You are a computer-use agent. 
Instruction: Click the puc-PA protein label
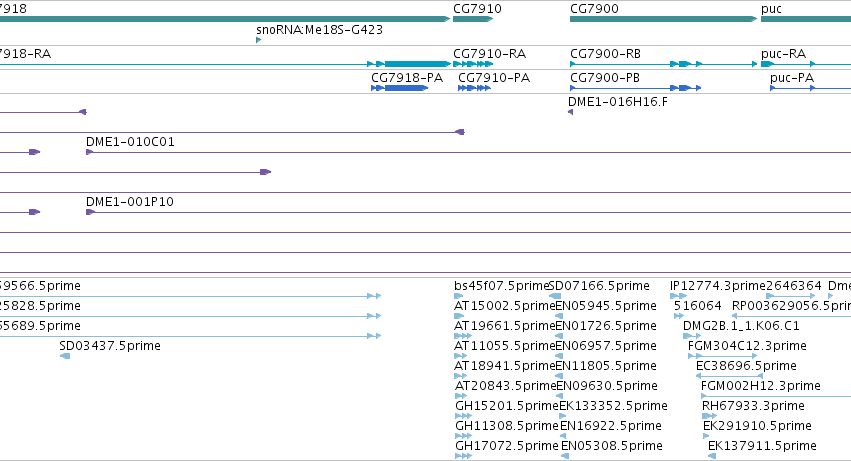pos(792,78)
